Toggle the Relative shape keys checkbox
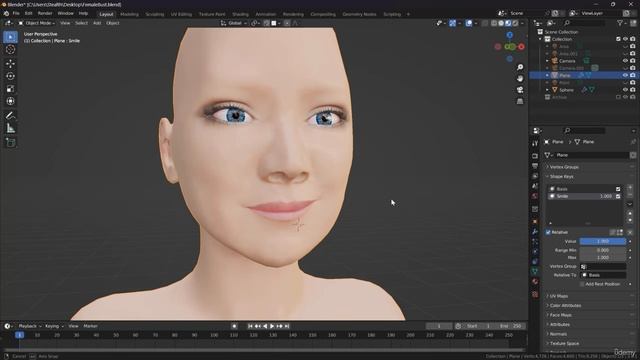The width and height of the screenshot is (640, 360). point(548,232)
